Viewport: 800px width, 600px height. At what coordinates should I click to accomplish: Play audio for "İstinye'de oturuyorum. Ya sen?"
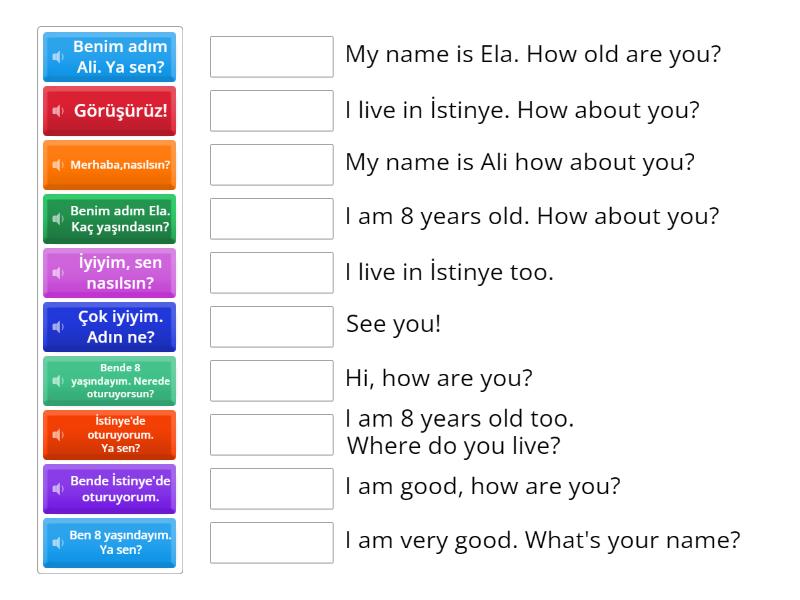58,434
